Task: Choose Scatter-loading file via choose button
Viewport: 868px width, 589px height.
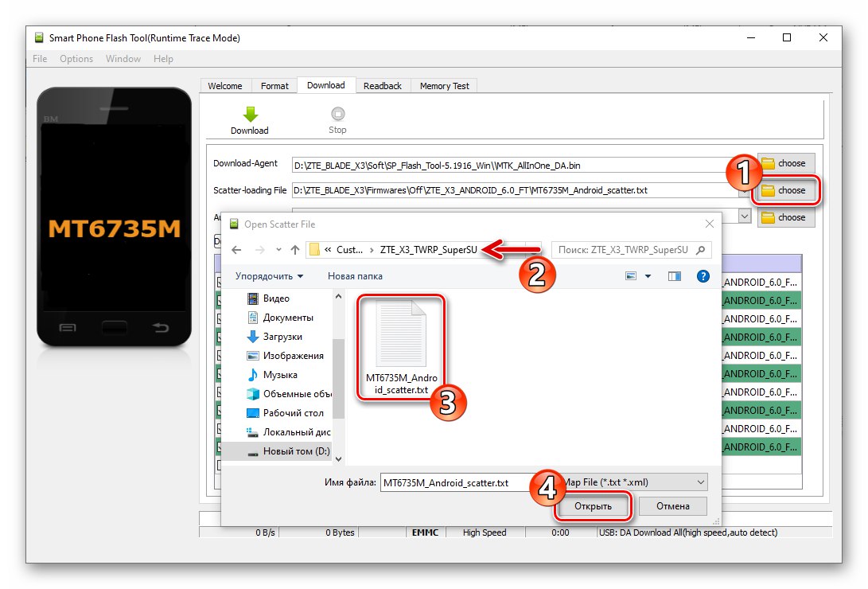Action: pyautogui.click(x=786, y=190)
